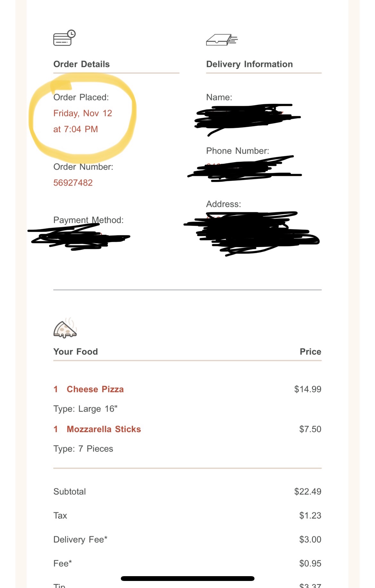Tap the Delivery Fee* label
The image size is (375, 588).
pyautogui.click(x=80, y=540)
